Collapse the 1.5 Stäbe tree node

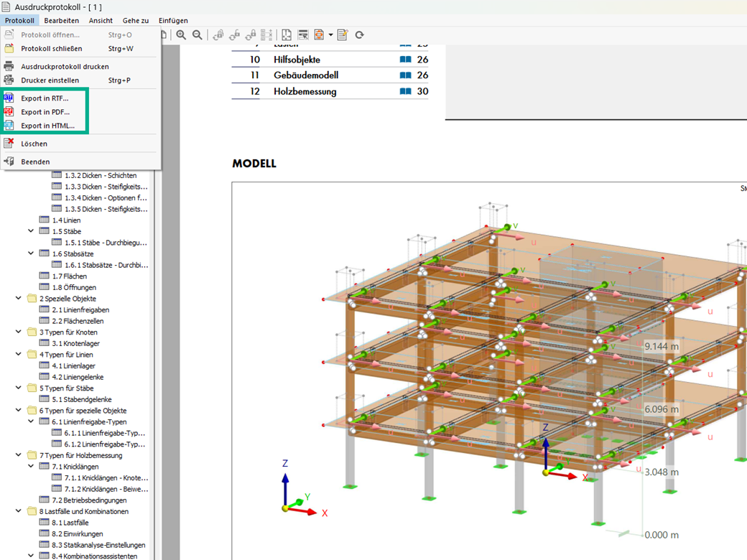(x=31, y=231)
